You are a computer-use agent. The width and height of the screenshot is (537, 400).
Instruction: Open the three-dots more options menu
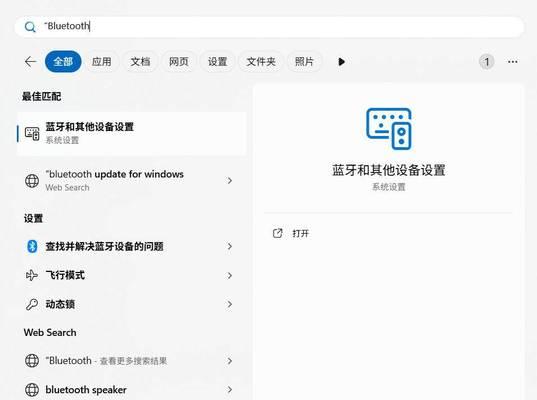tap(513, 62)
